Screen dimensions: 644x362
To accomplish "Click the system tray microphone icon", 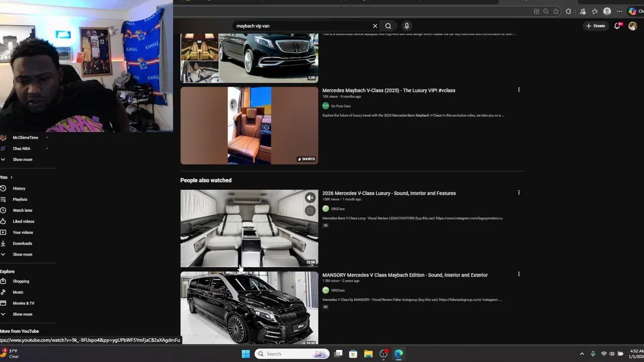I will tap(593, 354).
